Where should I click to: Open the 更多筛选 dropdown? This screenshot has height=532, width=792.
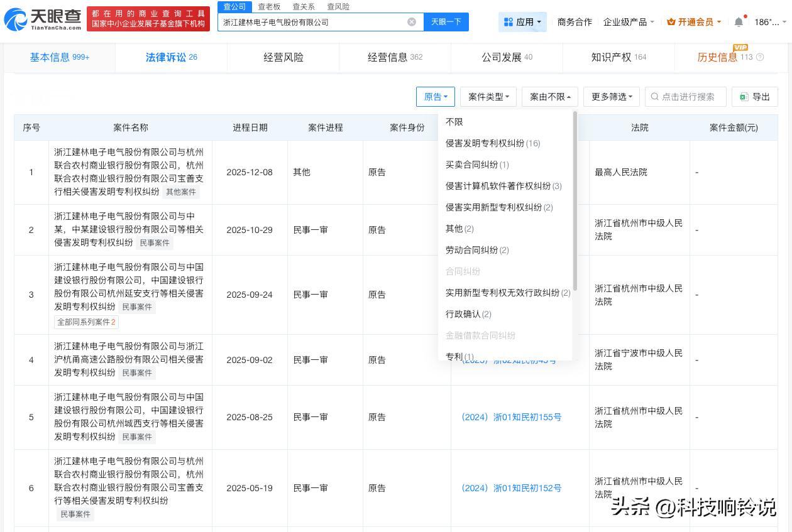click(610, 96)
